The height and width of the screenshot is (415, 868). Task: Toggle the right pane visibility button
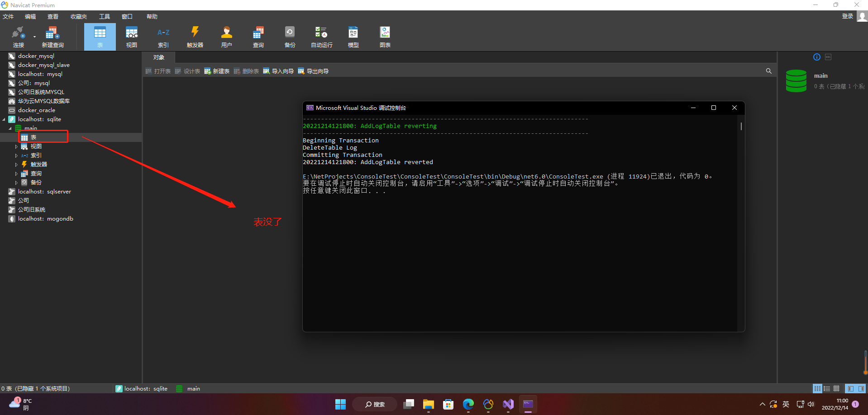point(861,388)
